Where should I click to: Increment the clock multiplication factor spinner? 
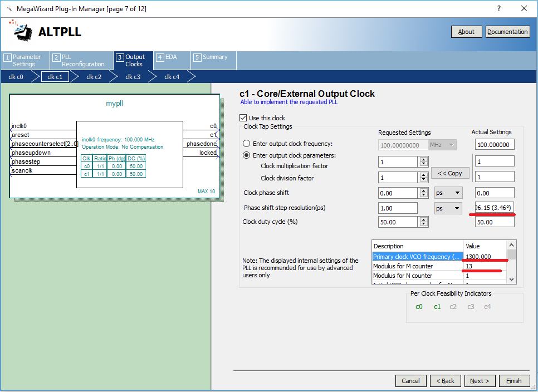(x=424, y=159)
